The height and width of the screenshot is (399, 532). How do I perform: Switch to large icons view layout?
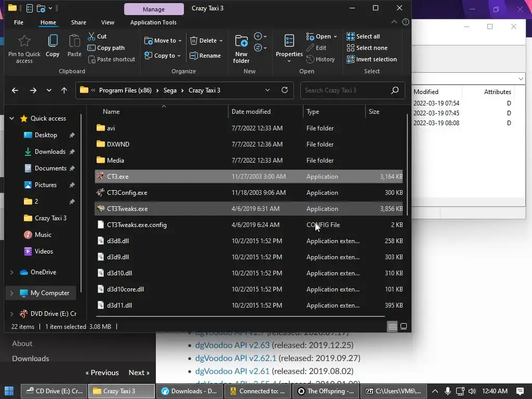tap(404, 326)
